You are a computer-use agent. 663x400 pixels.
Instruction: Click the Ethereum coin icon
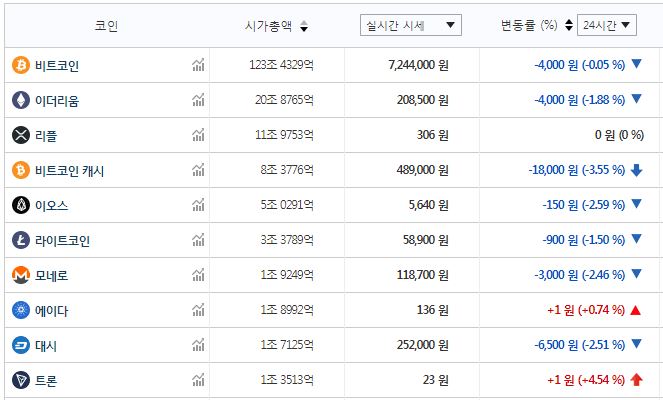click(20, 100)
